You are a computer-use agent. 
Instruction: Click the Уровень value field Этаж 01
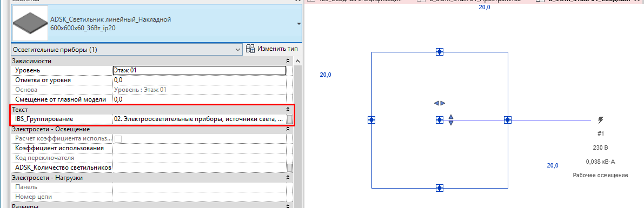[199, 71]
